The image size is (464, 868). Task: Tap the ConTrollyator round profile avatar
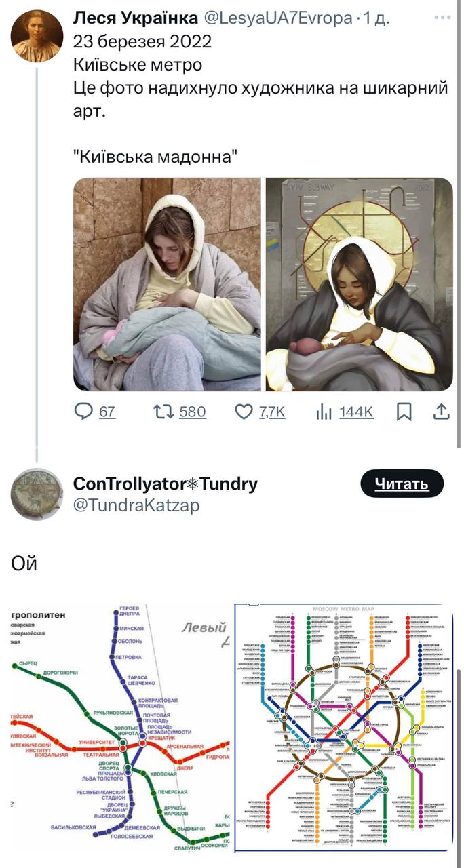pyautogui.click(x=37, y=494)
